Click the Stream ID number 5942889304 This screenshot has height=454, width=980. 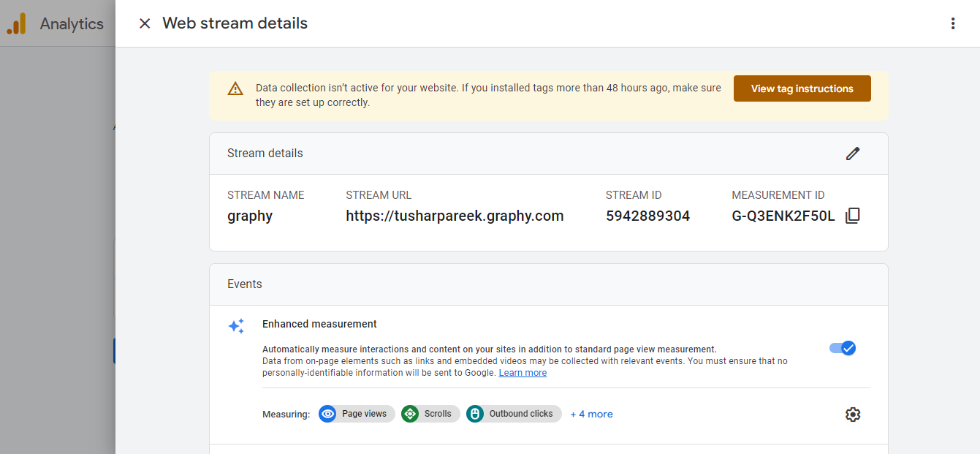click(x=647, y=216)
